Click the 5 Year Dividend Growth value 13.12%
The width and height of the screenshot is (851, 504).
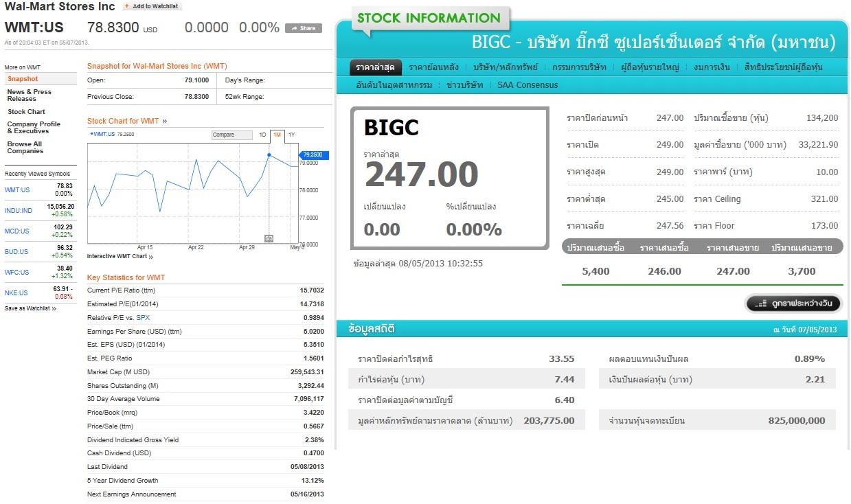coord(313,481)
